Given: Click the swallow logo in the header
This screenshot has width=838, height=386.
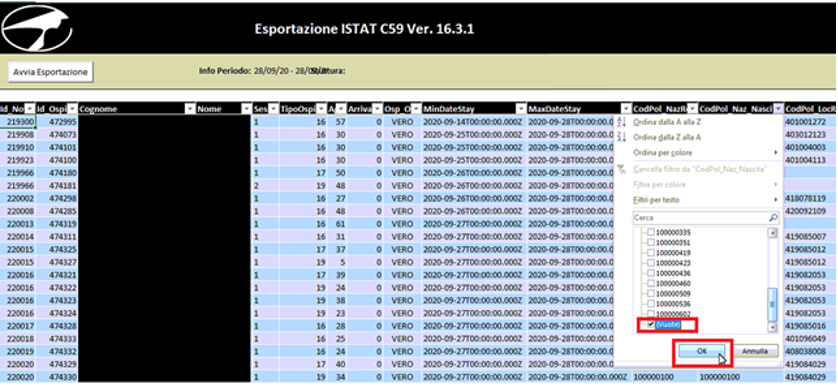Looking at the screenshot, I should 37,27.
